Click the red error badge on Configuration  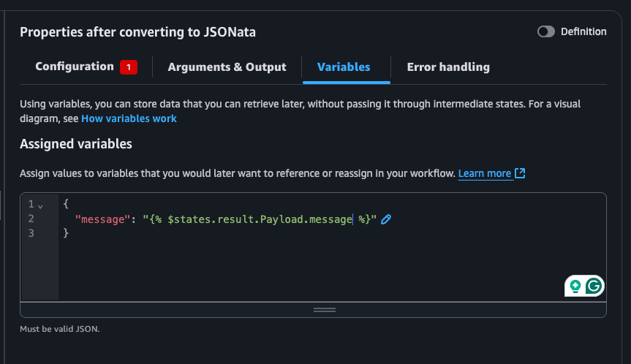click(x=129, y=67)
